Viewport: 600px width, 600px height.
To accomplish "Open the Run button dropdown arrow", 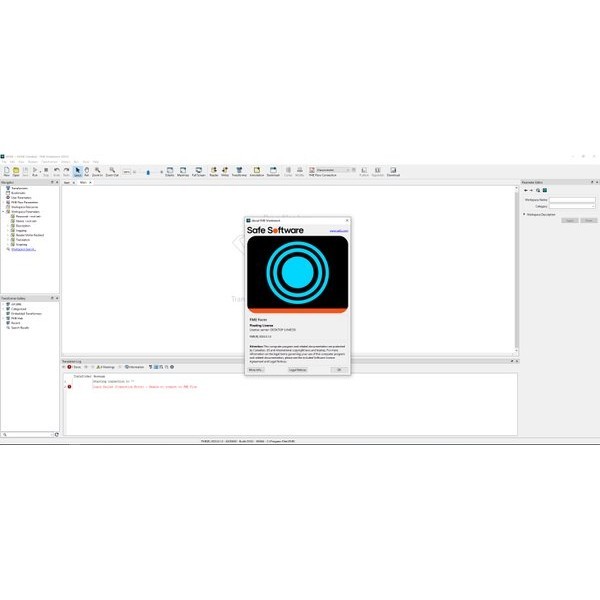I will pos(40,172).
